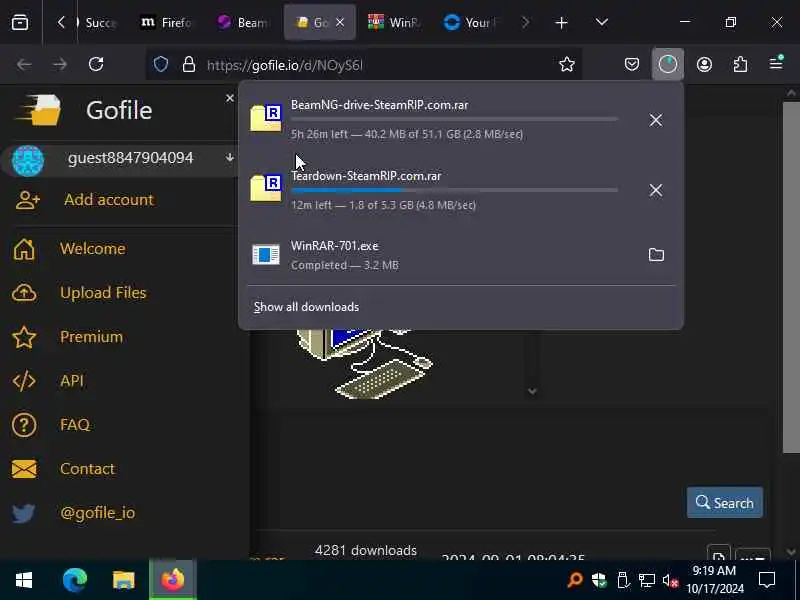Open the Extensions puzzle icon
Screen dimensions: 800x600
(740, 64)
